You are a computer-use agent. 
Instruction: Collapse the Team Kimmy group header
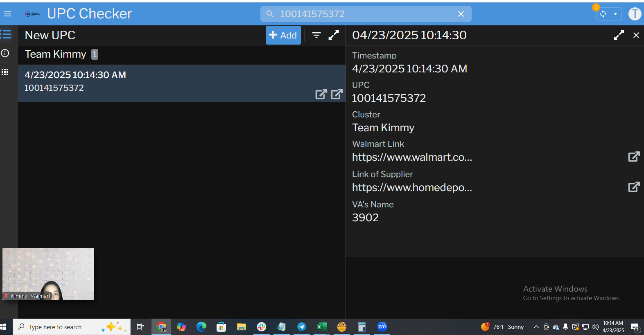(x=56, y=54)
